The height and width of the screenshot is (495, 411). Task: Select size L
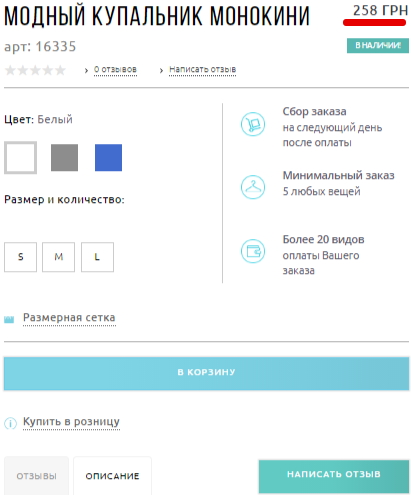pyautogui.click(x=97, y=257)
